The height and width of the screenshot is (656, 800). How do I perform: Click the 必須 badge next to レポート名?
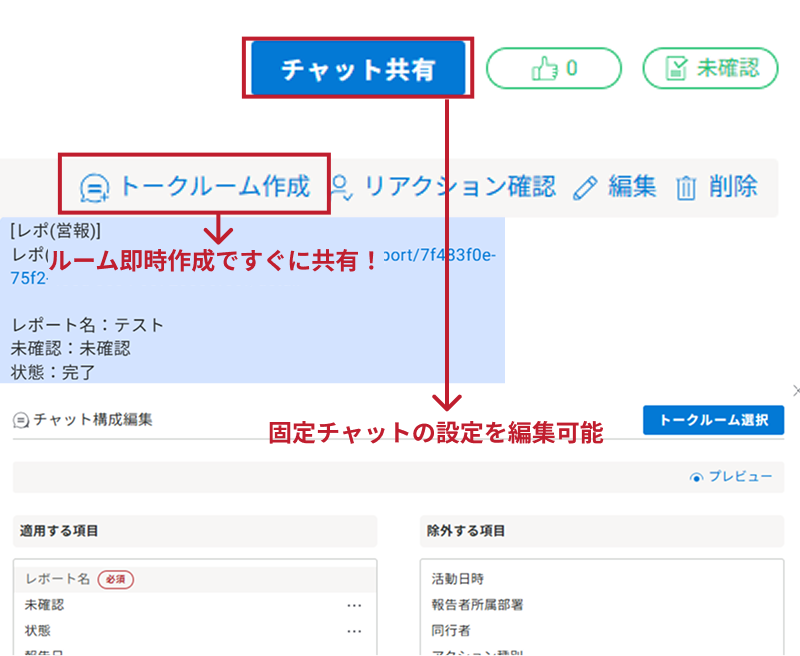click(116, 579)
